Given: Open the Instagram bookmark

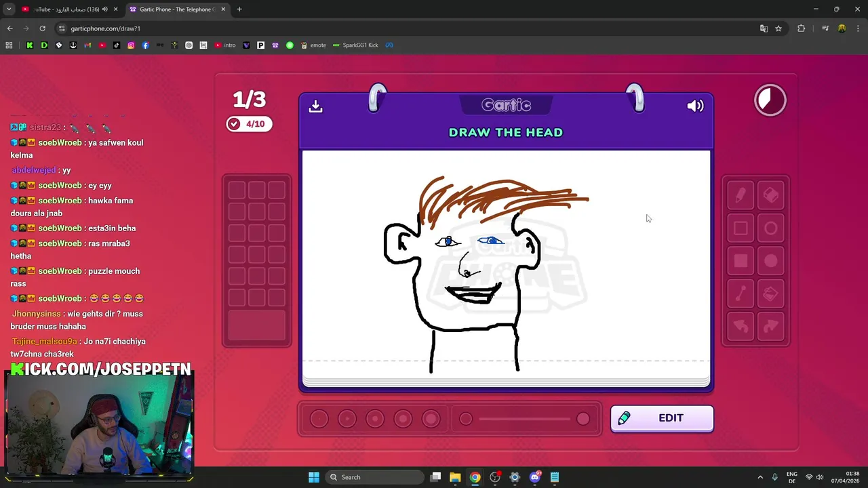Looking at the screenshot, I should [x=131, y=45].
